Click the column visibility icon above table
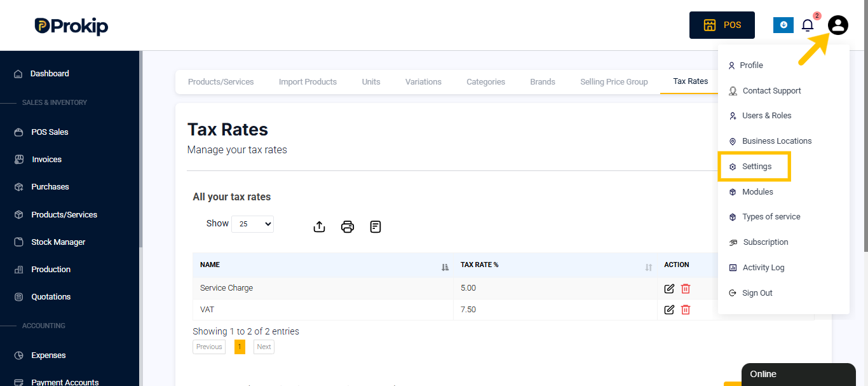Viewport: 868px width, 386px height. (x=376, y=226)
